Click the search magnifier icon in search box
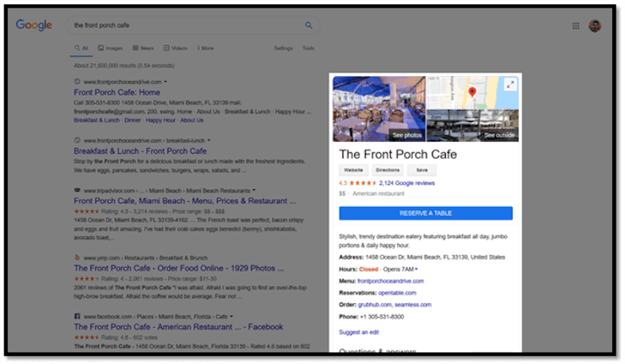This screenshot has width=625, height=364. pos(308,25)
